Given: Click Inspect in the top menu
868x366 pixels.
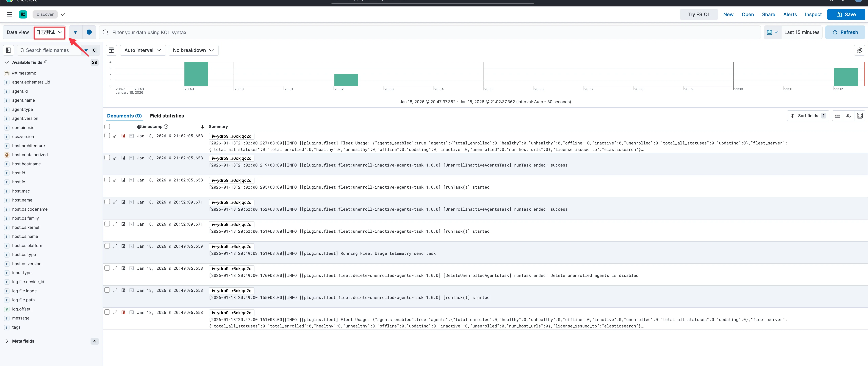Looking at the screenshot, I should (x=813, y=14).
